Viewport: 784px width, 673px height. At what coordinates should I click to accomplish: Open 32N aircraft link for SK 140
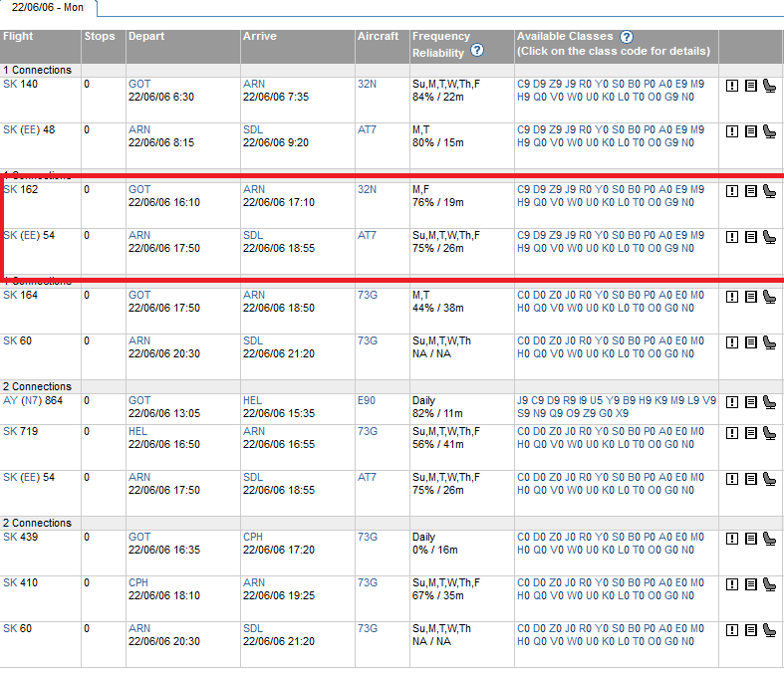(367, 84)
